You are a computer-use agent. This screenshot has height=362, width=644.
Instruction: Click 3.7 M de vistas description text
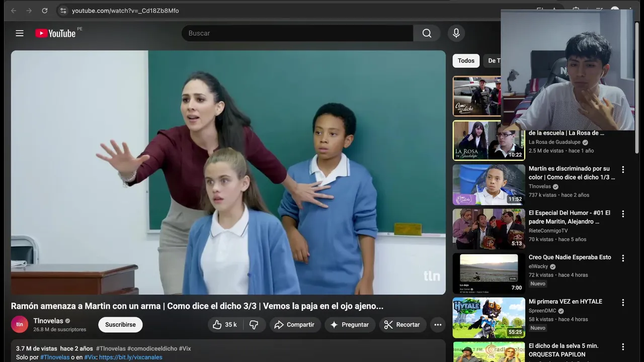tap(37, 348)
